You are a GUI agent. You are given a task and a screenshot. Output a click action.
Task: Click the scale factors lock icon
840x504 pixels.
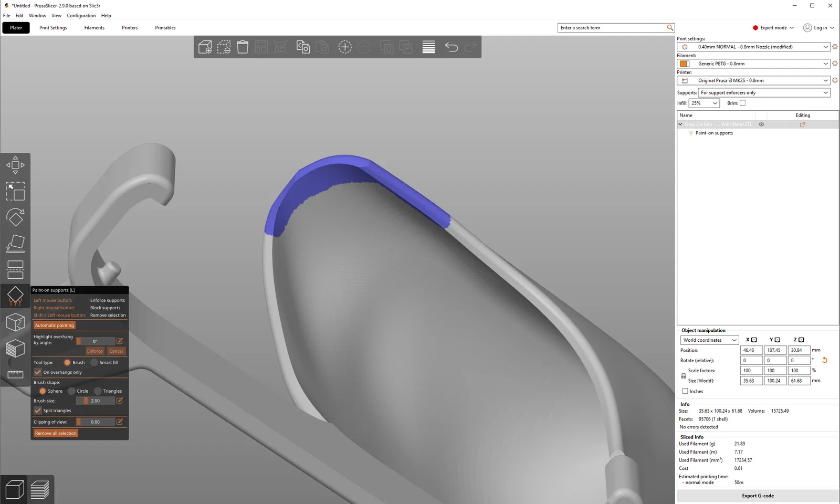pos(684,376)
